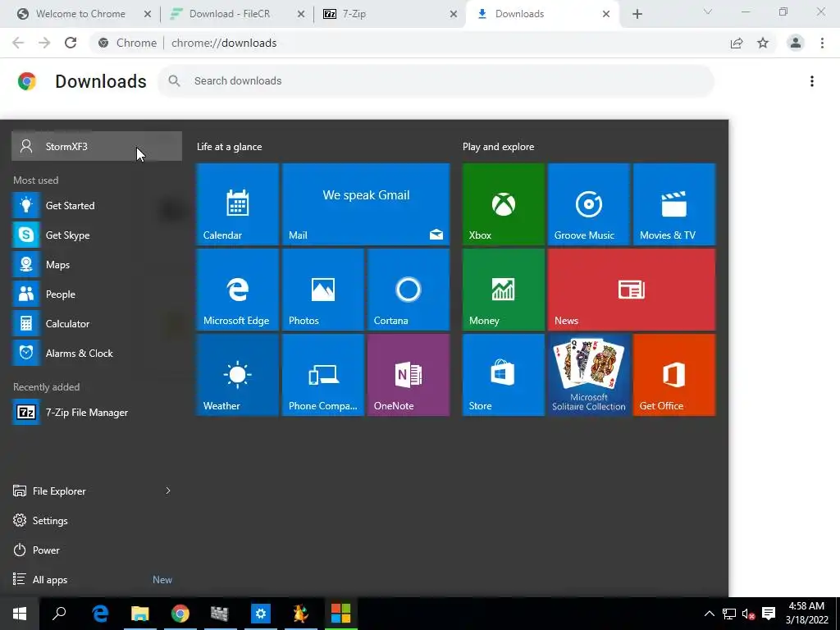Click the Windows Start button

click(20, 614)
